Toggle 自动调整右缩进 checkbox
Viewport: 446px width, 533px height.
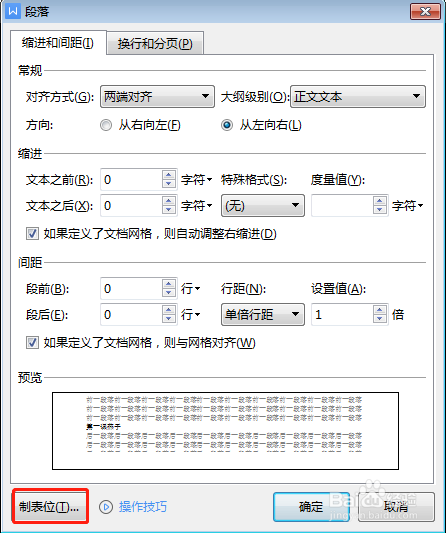32,234
